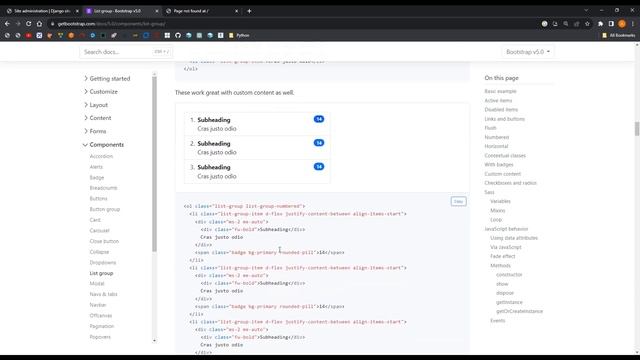
Task: Open the Navs & tabs docs link
Action: [x=103, y=294]
